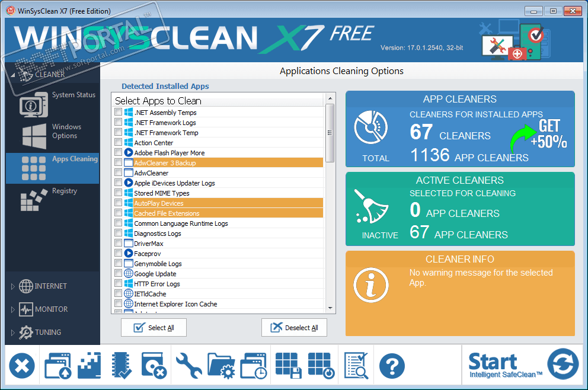Check the Action Center checkbox
Image resolution: width=588 pixels, height=390 pixels.
coord(118,142)
